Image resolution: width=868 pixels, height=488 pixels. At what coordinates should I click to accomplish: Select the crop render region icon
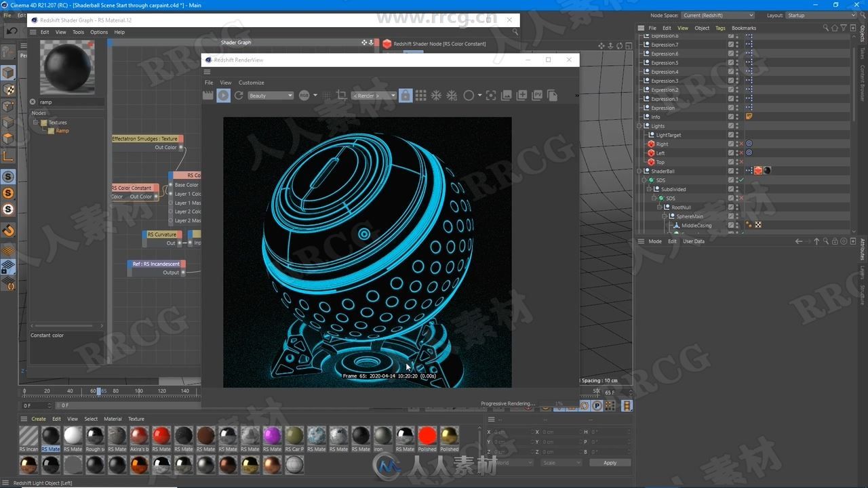point(342,96)
